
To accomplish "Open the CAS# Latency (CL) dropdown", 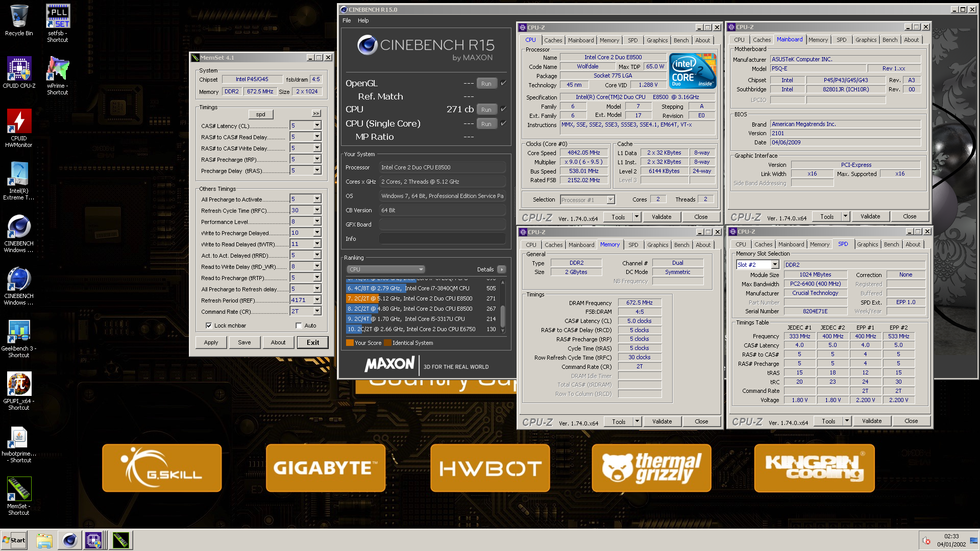I will [x=317, y=126].
